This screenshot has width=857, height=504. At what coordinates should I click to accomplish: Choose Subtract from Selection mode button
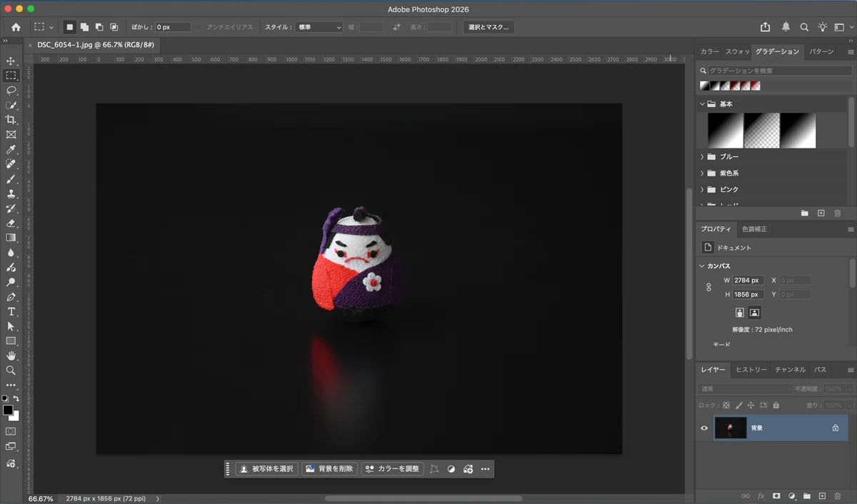(99, 27)
